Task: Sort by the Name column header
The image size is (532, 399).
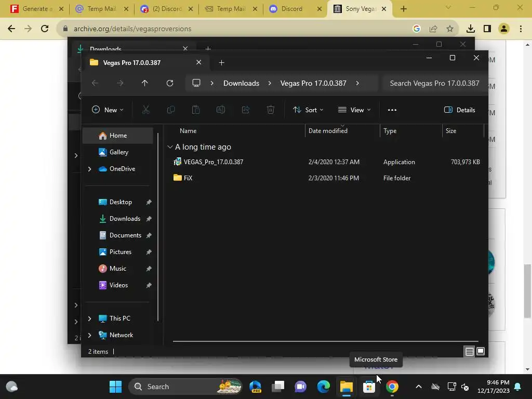Action: (188, 130)
